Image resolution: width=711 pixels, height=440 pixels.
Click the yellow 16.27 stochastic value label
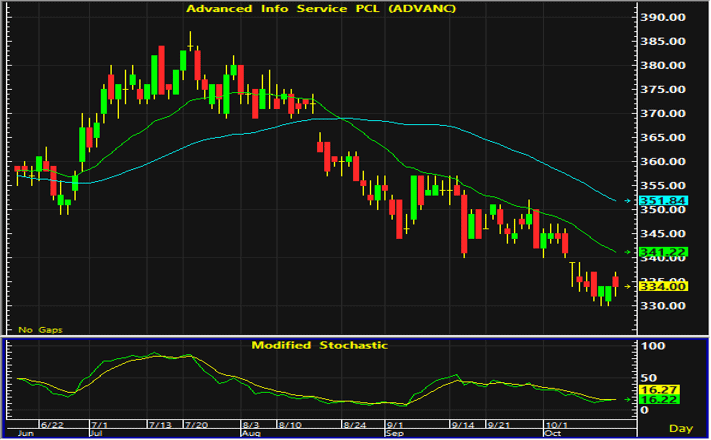[x=659, y=390]
